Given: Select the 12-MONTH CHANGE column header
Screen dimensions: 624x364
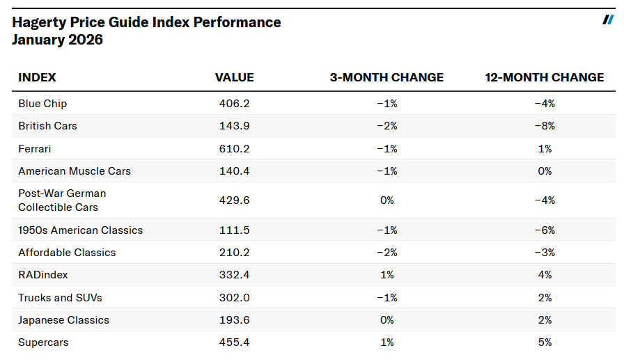Looking at the screenshot, I should pos(545,77).
